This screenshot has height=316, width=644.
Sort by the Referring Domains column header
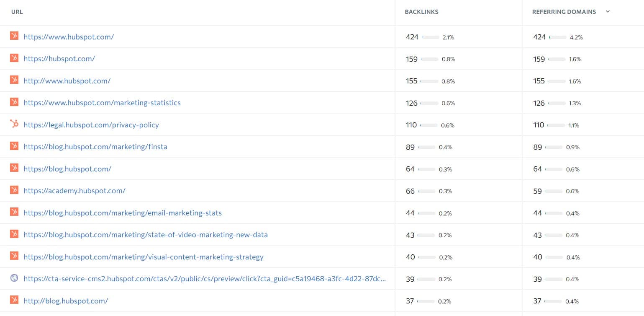click(564, 12)
